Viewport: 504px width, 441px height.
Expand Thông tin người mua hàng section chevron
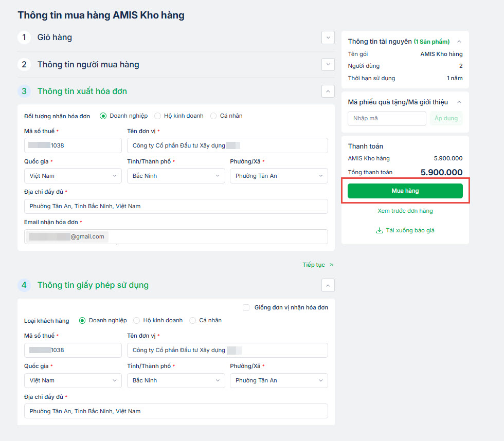pos(328,64)
